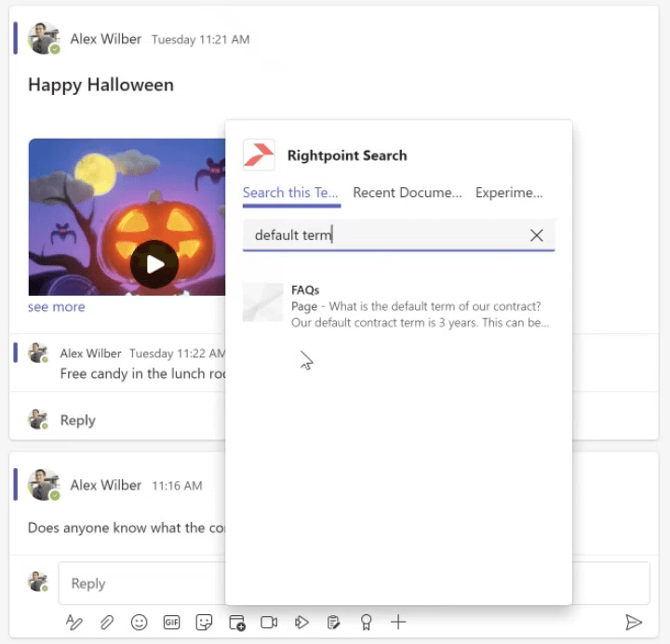This screenshot has height=644, width=670.
Task: Open the Format text options icon
Action: [x=74, y=623]
